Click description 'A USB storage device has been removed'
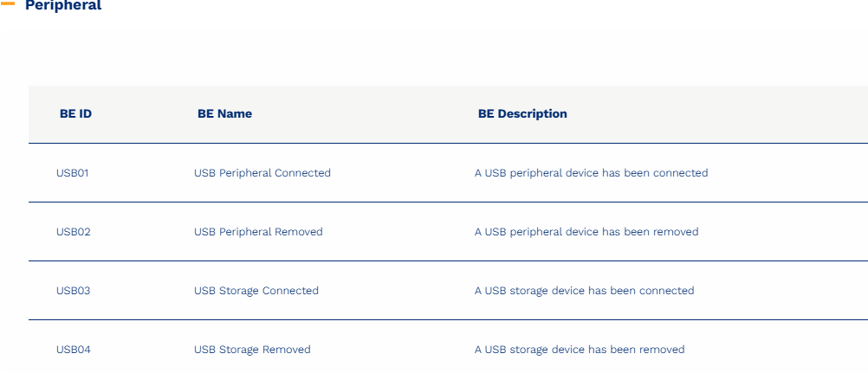The width and height of the screenshot is (868, 373). click(580, 350)
